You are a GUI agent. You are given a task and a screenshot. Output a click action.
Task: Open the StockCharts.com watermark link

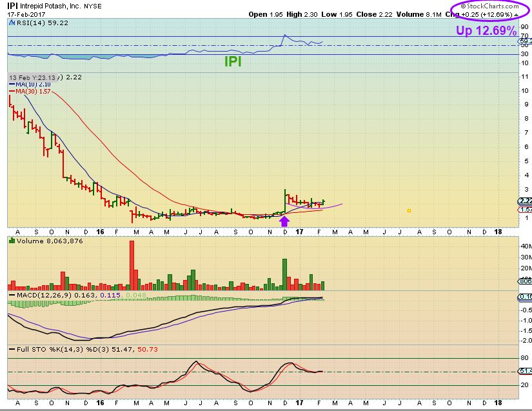pos(489,6)
